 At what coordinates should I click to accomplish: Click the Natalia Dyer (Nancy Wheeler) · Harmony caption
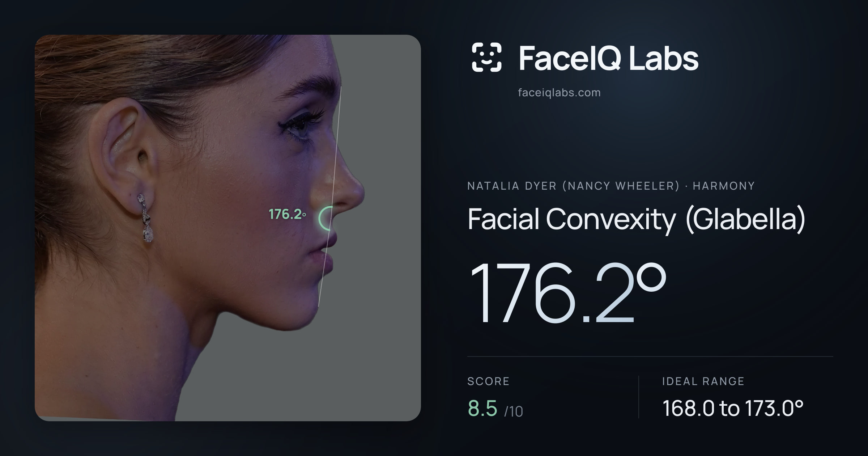coord(611,186)
